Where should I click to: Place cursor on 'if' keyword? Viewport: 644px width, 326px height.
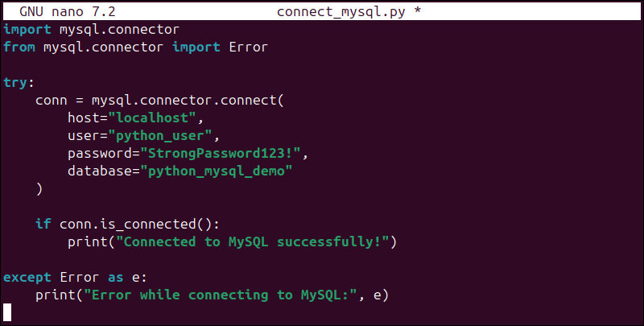43,224
